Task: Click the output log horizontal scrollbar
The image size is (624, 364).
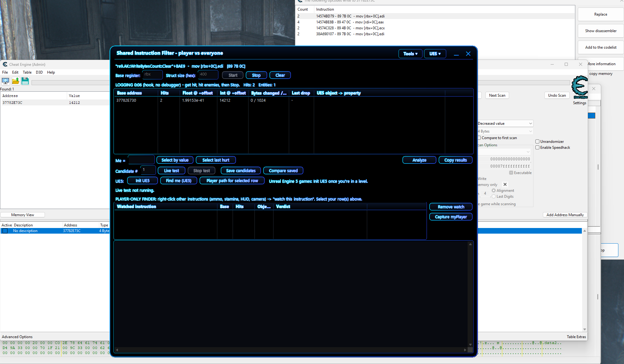Action: click(x=291, y=350)
